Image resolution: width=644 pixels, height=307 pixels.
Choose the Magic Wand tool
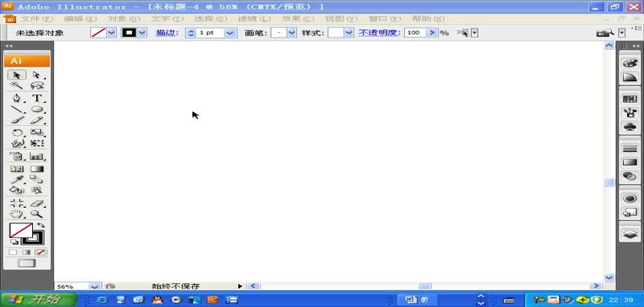coord(16,85)
